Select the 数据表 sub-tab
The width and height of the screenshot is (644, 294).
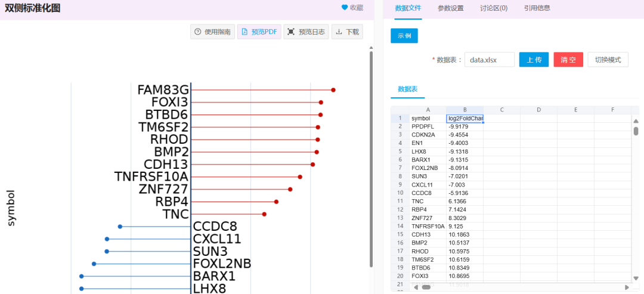(407, 89)
